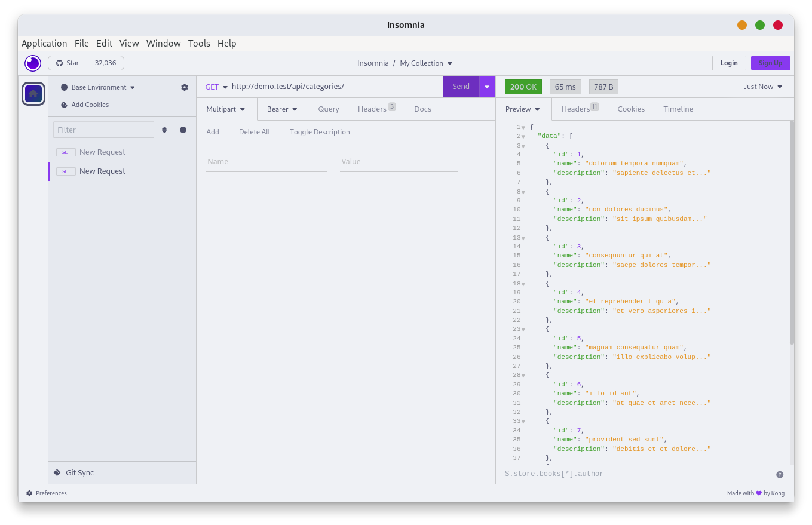812x525 pixels.
Task: Click the 787 B response size badge
Action: coord(603,87)
